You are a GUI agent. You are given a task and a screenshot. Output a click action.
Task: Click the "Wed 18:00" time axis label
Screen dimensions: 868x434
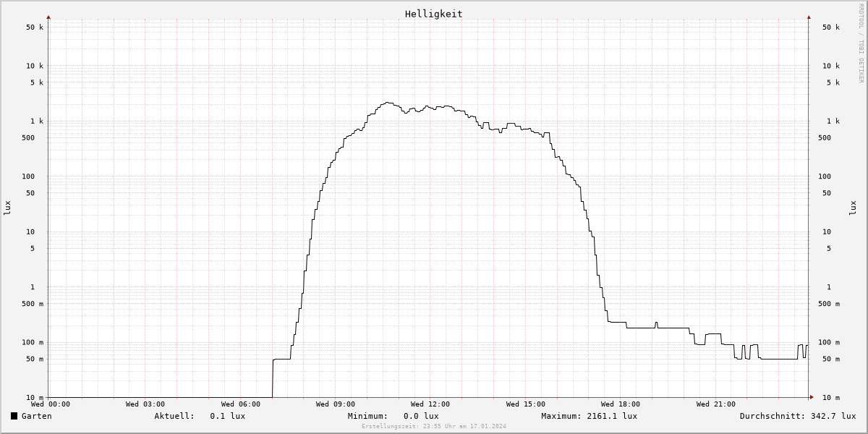click(621, 404)
